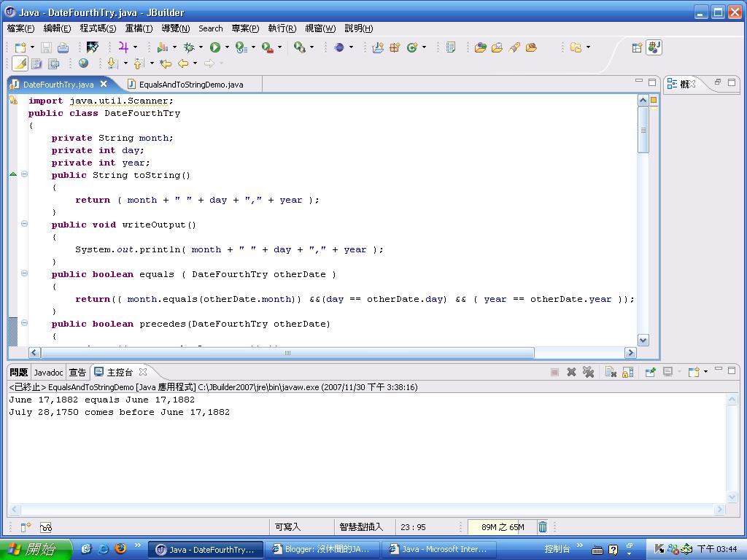Viewport: 747px width, 560px height.
Task: Click Open Console icon in console toolbar
Action: point(694,372)
